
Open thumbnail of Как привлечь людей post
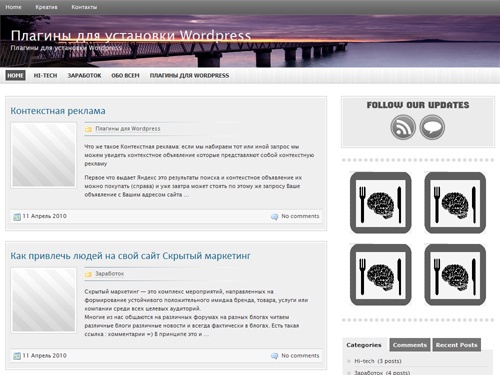[x=44, y=300]
